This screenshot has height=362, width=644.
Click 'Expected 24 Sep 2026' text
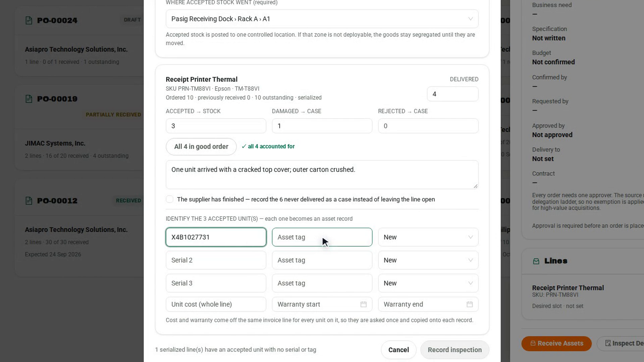click(53, 254)
